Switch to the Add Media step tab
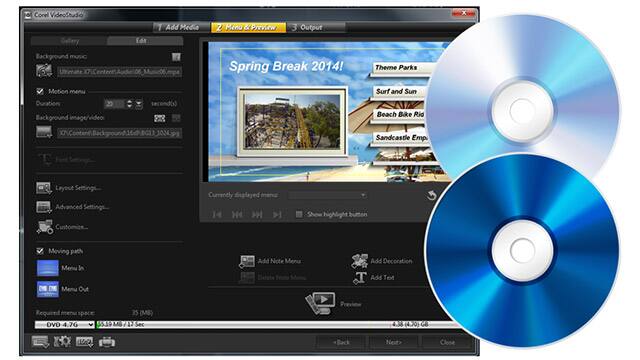Image resolution: width=640 pixels, height=360 pixels. (x=178, y=27)
